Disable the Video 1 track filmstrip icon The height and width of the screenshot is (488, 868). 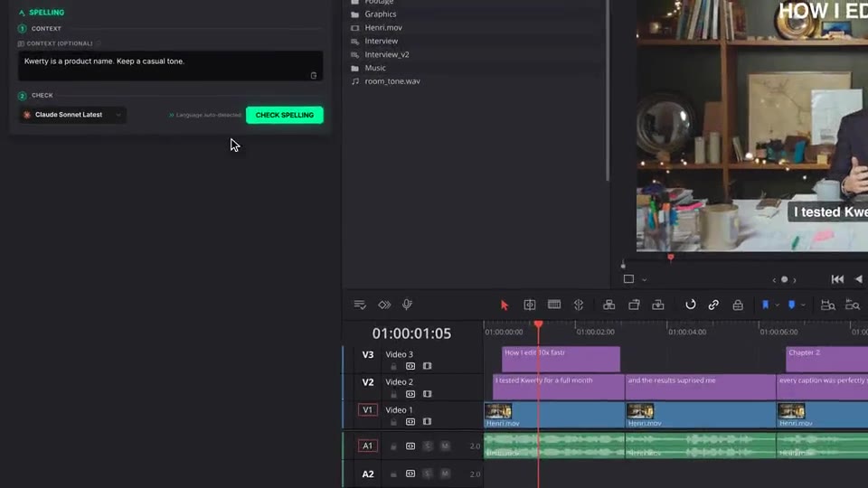click(428, 422)
